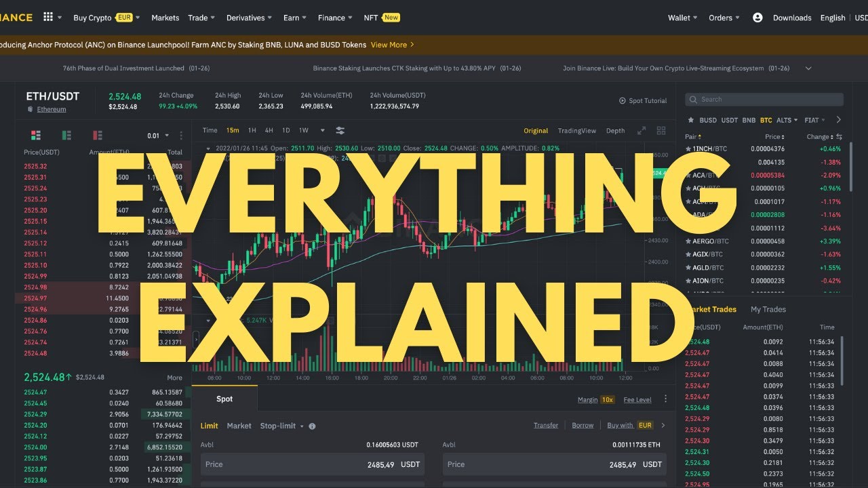Click the search magnifier icon
The width and height of the screenshot is (868, 488).
(x=693, y=100)
